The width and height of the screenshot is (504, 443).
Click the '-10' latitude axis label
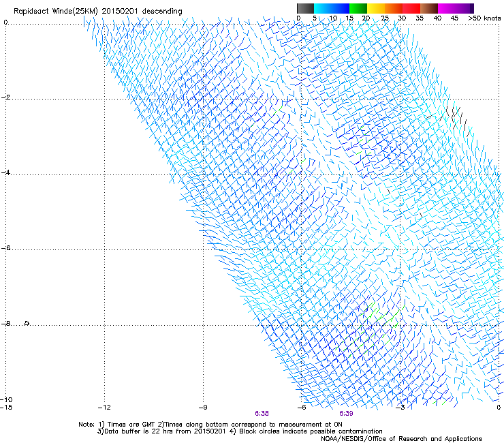(6, 399)
